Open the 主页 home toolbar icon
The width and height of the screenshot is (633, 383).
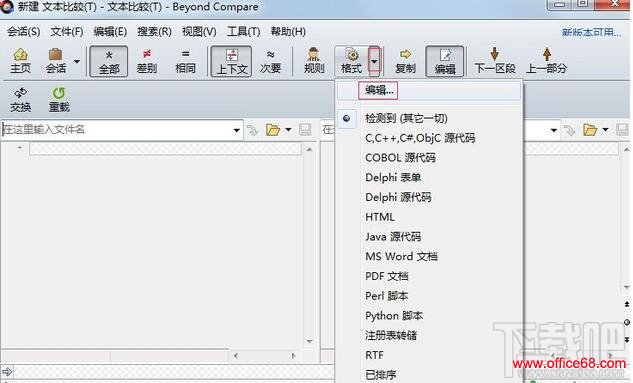(21, 61)
